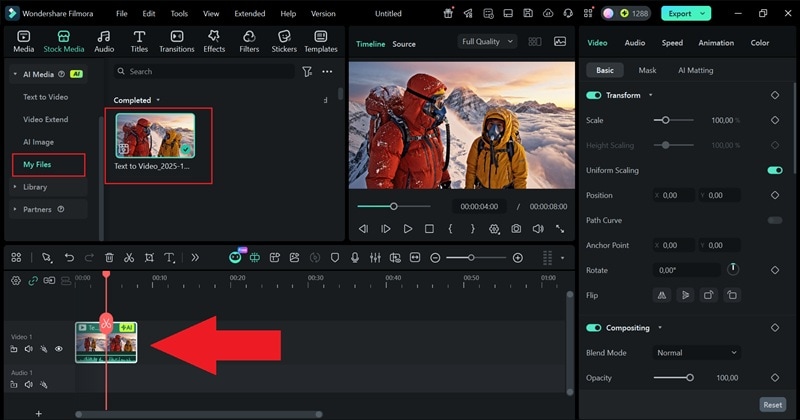Open the Full Quality dropdown
Image resolution: width=800 pixels, height=420 pixels.
(x=487, y=42)
